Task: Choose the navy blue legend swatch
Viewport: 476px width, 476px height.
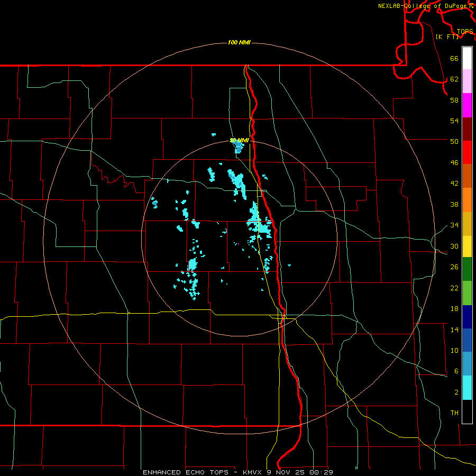Action: [x=467, y=317]
